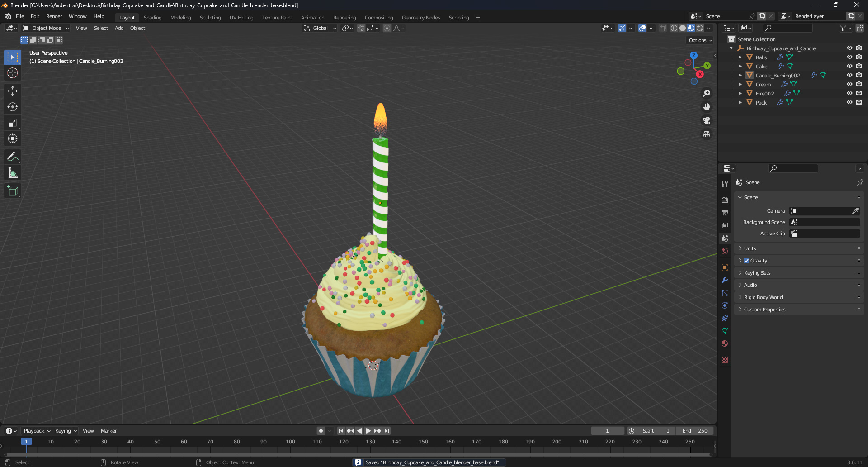The image size is (868, 467).
Task: Switch to the UV Editing workspace tab
Action: tap(241, 18)
